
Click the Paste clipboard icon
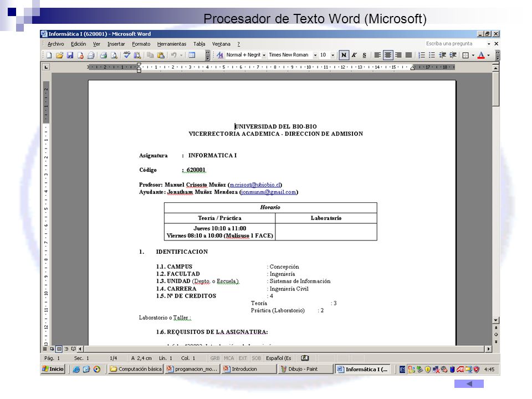[x=161, y=55]
